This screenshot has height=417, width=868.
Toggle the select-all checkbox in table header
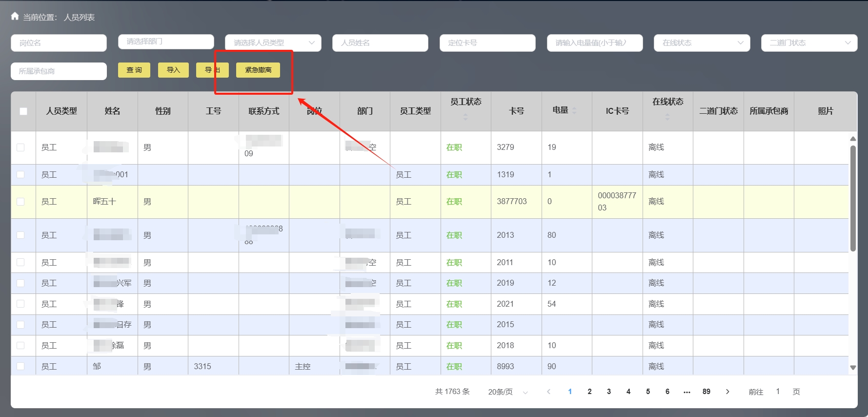tap(23, 111)
